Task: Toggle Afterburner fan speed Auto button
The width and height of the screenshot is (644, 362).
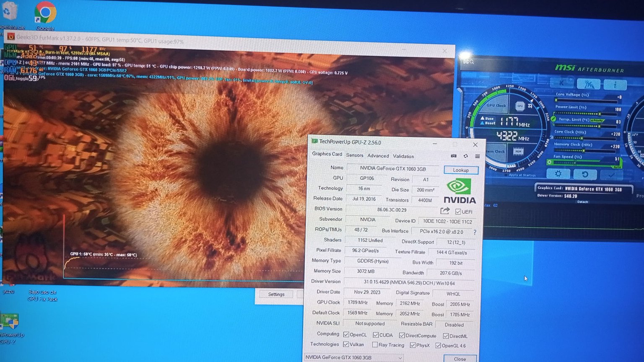Action: [x=617, y=167]
